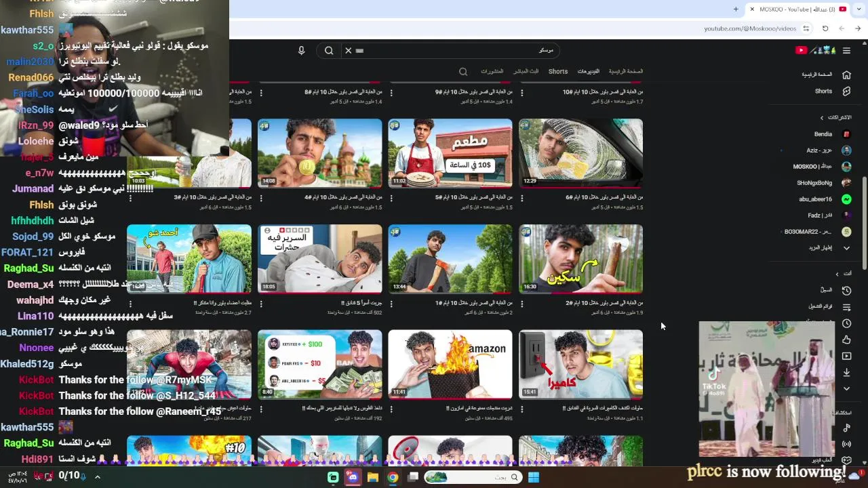Open Discord from the taskbar
Screen dimensions: 868x488
(x=353, y=477)
